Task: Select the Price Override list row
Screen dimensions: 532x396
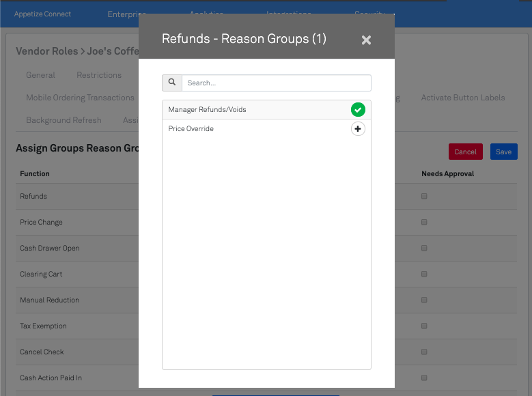Action: [x=253, y=128]
